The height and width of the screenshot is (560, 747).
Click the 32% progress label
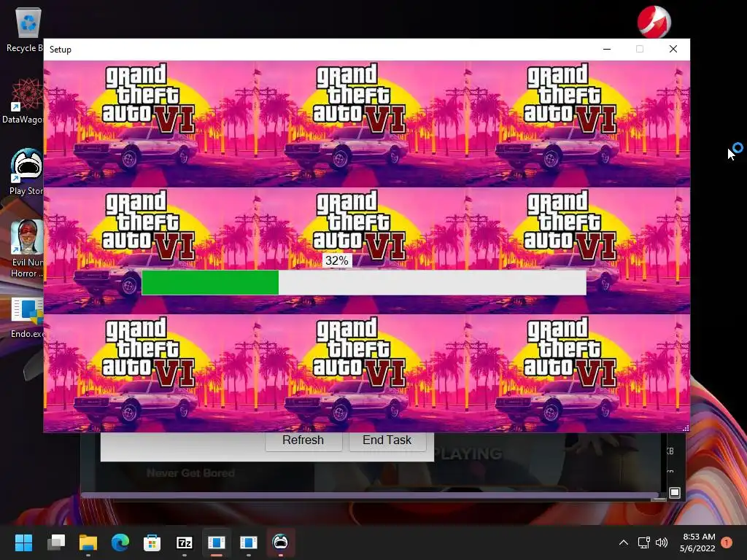337,260
